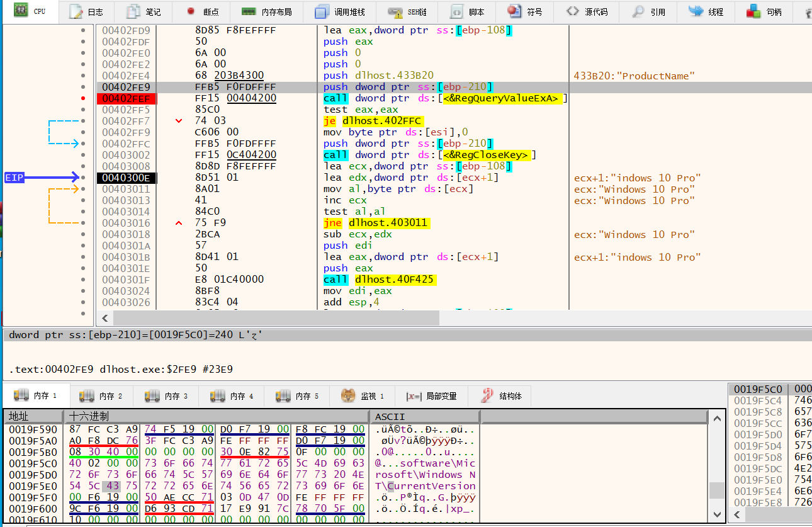The height and width of the screenshot is (527, 812).
Task: Open the 笔记 notes tab
Action: click(x=144, y=11)
